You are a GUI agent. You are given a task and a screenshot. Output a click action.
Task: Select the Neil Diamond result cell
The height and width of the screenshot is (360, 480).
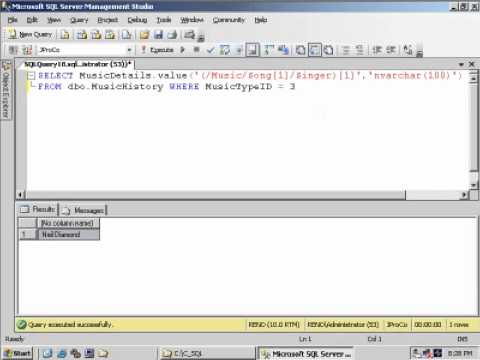pyautogui.click(x=68, y=235)
